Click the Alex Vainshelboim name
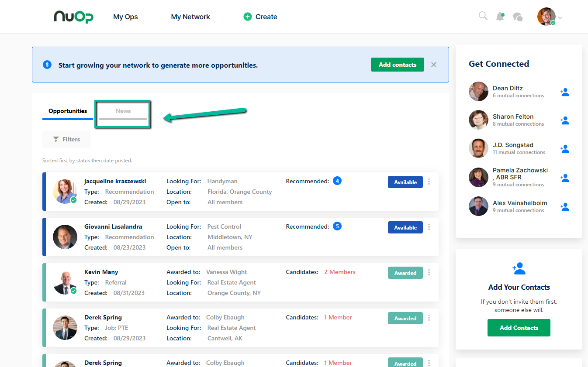Image resolution: width=588 pixels, height=367 pixels. (x=520, y=203)
